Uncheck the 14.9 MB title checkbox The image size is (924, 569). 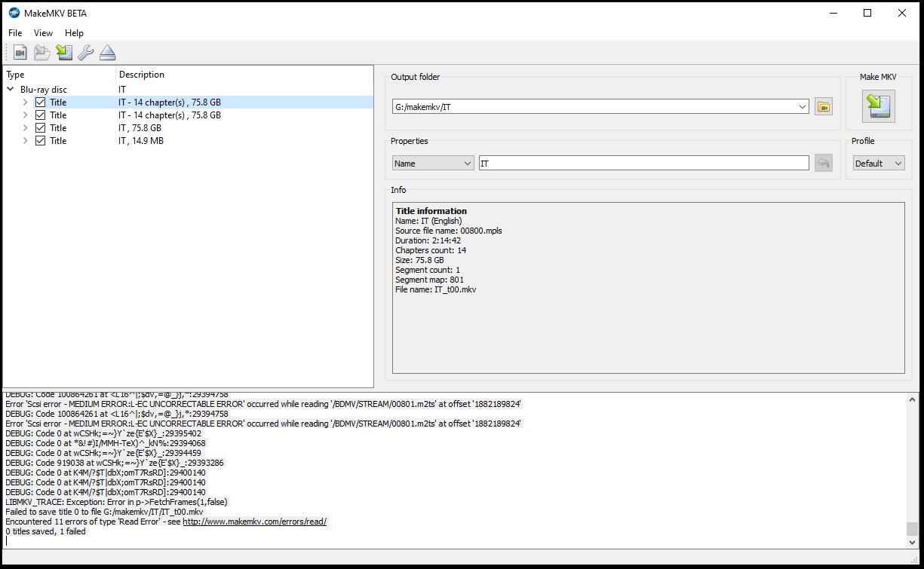tap(41, 141)
